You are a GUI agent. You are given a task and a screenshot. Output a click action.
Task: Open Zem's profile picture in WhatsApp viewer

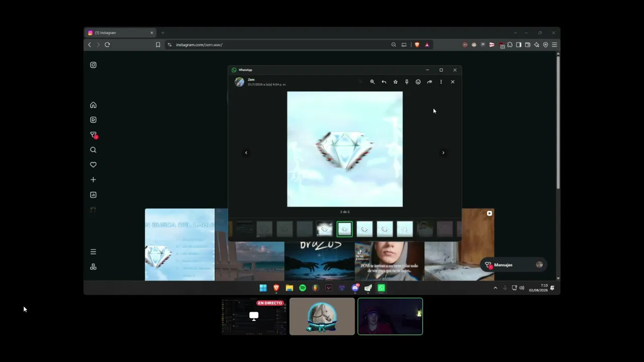[239, 82]
